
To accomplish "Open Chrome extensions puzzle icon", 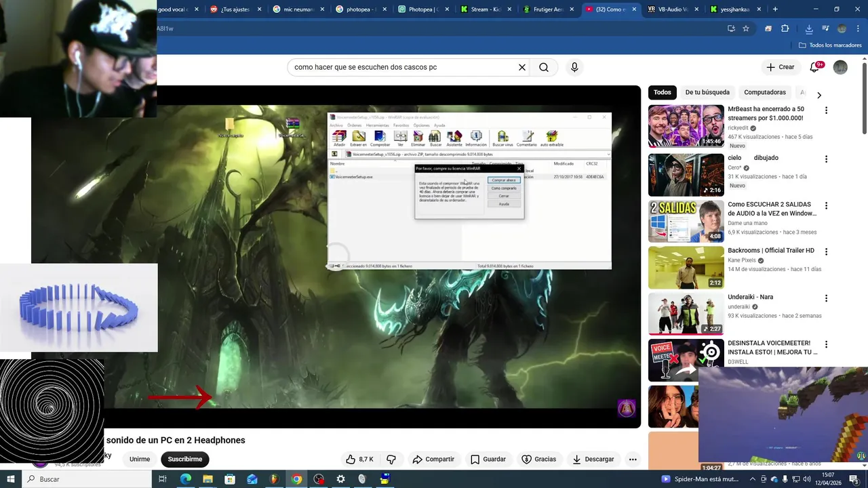I will (785, 28).
